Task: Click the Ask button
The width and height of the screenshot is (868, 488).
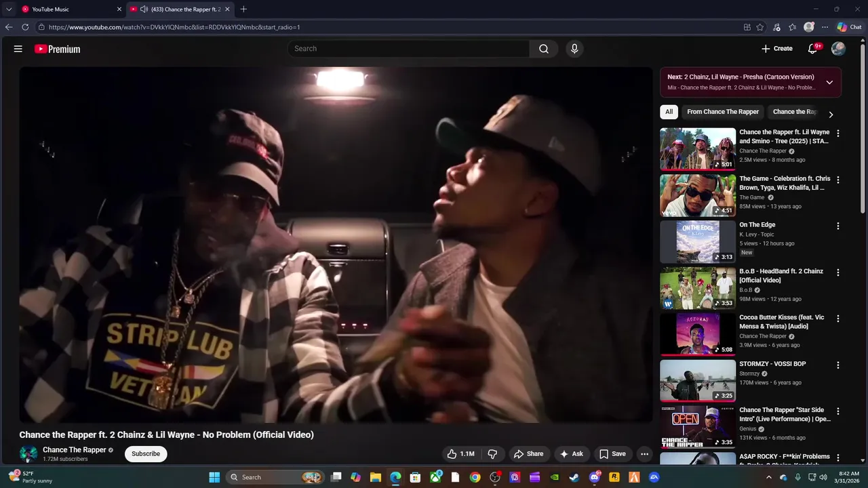Action: tap(571, 454)
